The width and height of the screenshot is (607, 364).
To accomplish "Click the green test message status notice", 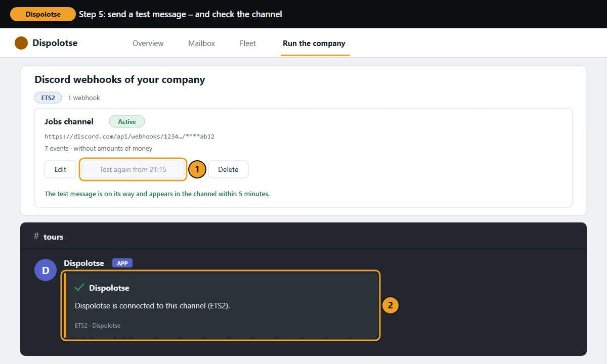I will click(157, 194).
